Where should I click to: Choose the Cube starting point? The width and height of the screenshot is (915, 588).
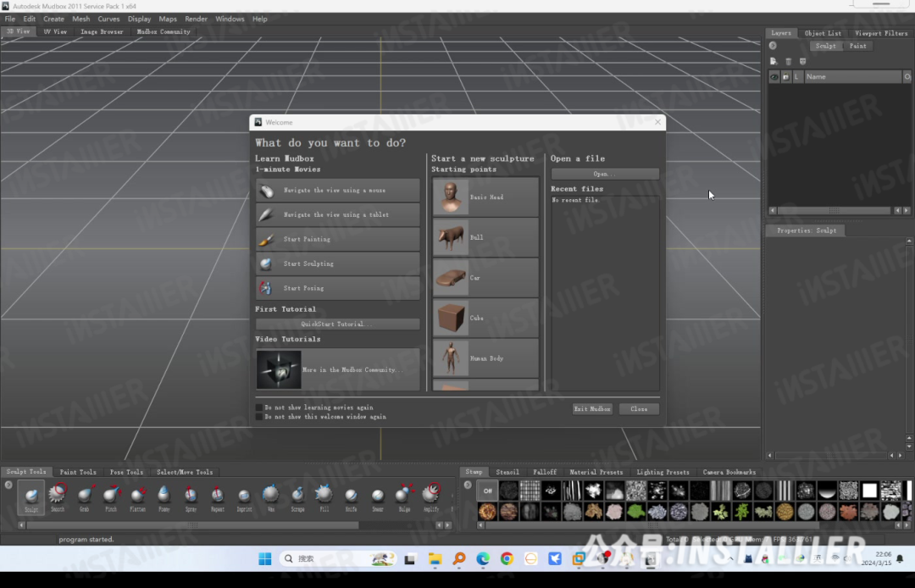pyautogui.click(x=485, y=318)
